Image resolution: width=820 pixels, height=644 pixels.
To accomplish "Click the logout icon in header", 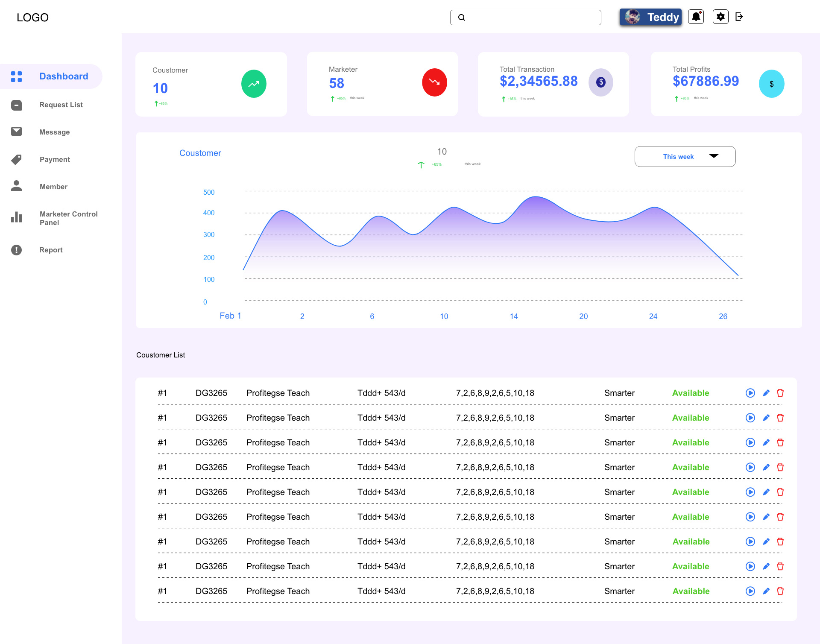I will (739, 17).
